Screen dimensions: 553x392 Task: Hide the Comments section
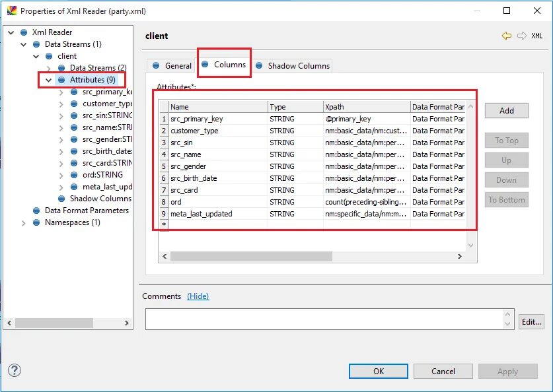198,297
